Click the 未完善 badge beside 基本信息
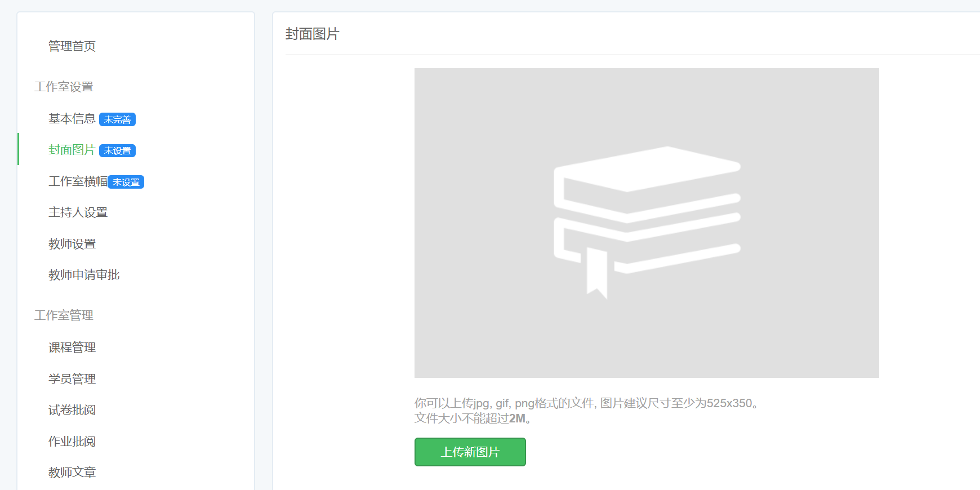The height and width of the screenshot is (490, 980). [117, 119]
